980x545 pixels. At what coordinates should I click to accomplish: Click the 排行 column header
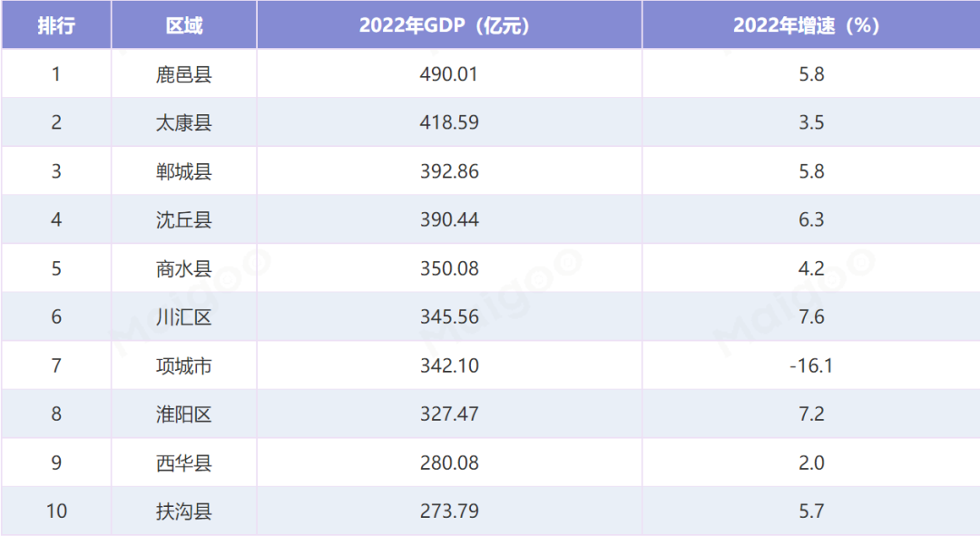tap(56, 25)
